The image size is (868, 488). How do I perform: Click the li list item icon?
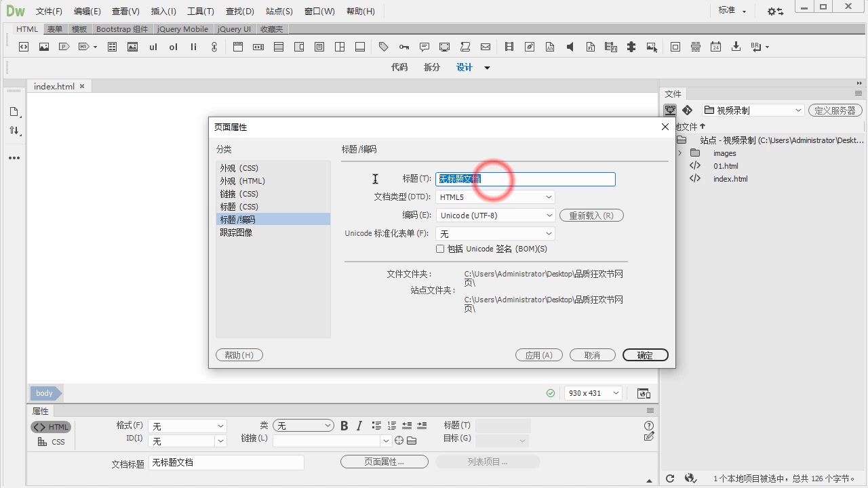194,47
